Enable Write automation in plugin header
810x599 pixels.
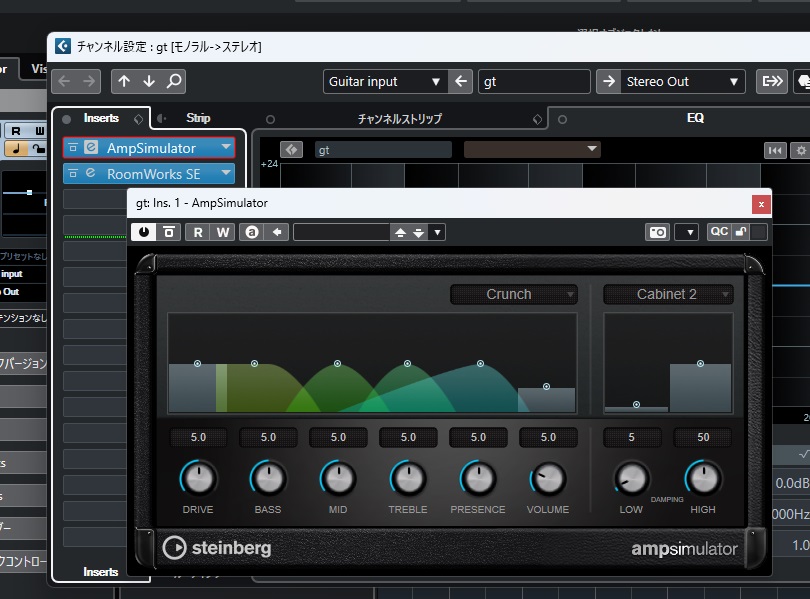click(223, 232)
